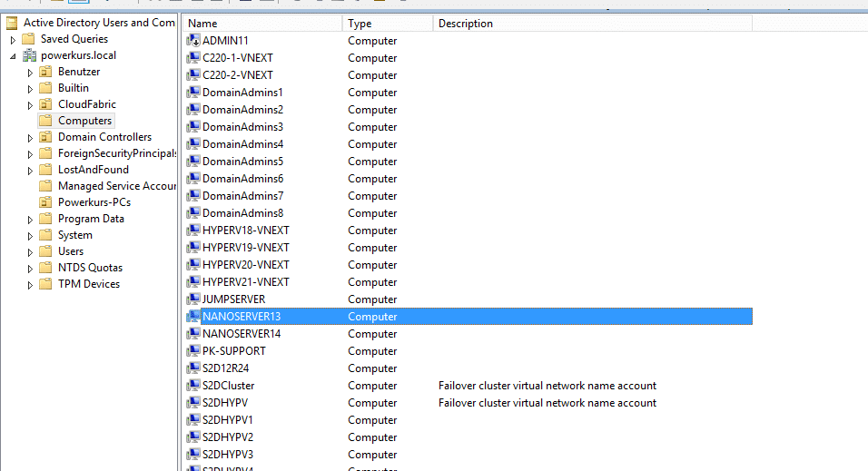Select the DomainAdmins7 computer name
The height and width of the screenshot is (471, 868).
point(242,195)
